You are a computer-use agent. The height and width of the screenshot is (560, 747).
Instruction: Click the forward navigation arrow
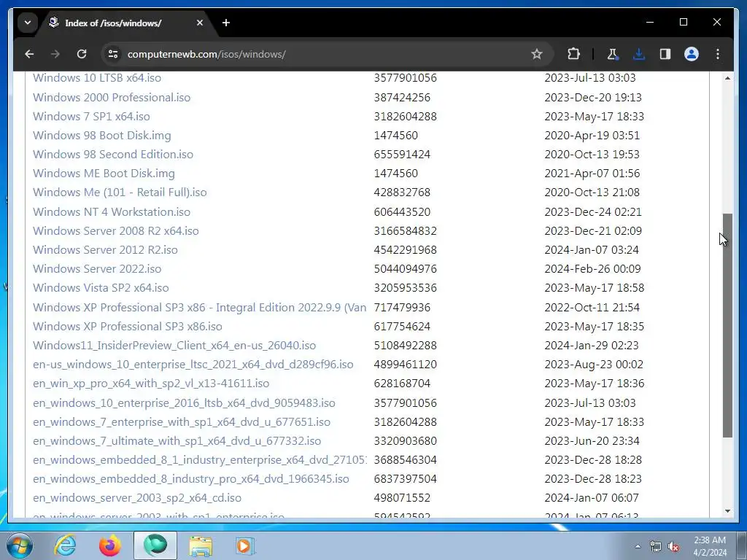click(55, 54)
